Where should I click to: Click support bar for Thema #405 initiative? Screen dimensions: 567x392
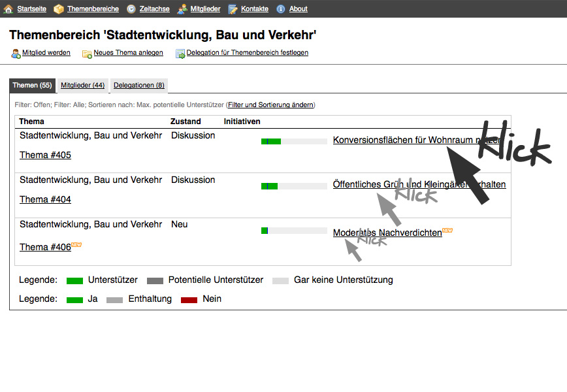tap(294, 141)
